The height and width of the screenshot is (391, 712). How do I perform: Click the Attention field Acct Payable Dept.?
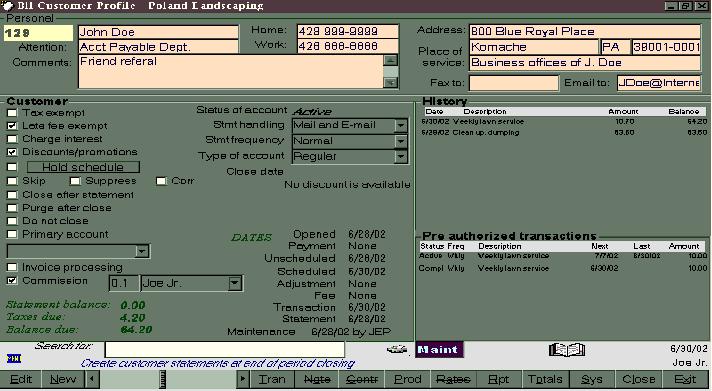pos(158,47)
